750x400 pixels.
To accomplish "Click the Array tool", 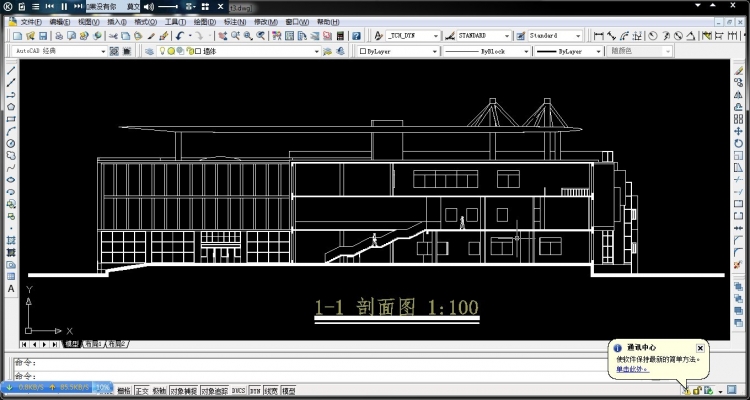I will coord(739,119).
